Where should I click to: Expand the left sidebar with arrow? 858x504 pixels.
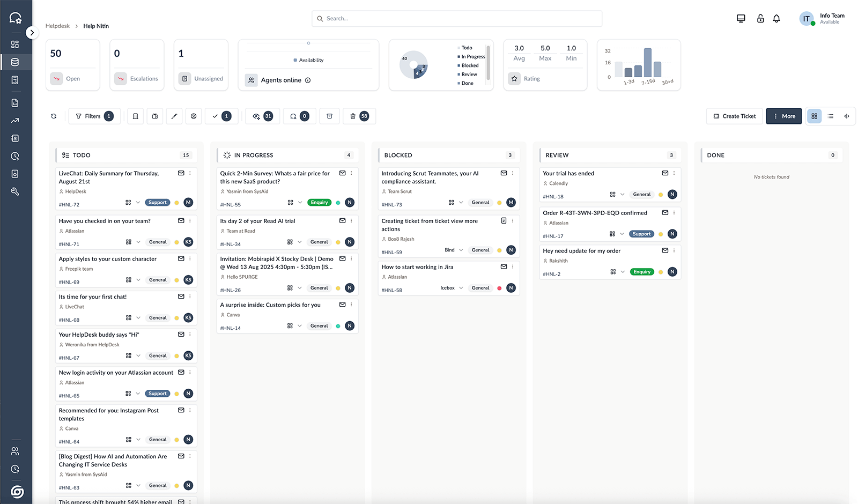tap(32, 33)
